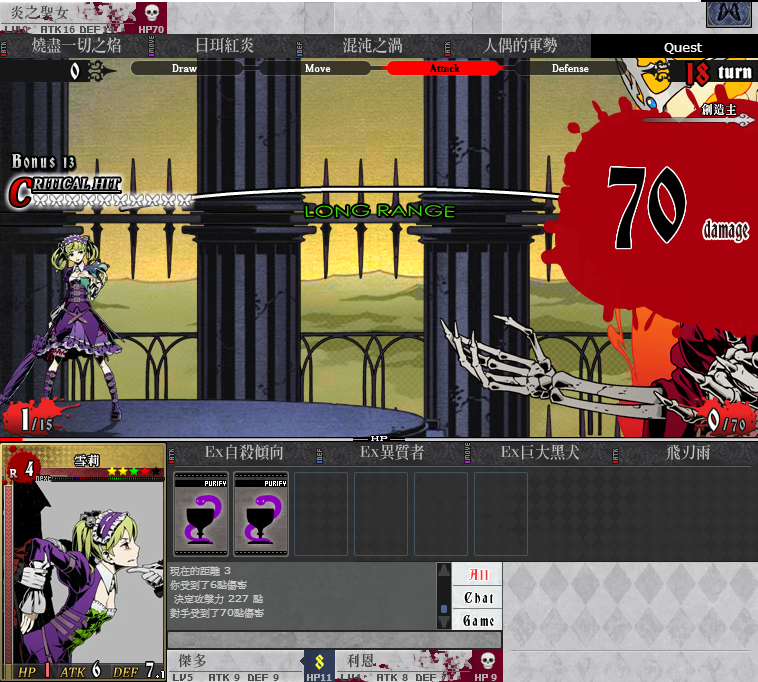Click the ATK marker beside Ex自殺傾向
The height and width of the screenshot is (682, 758).
tap(172, 455)
